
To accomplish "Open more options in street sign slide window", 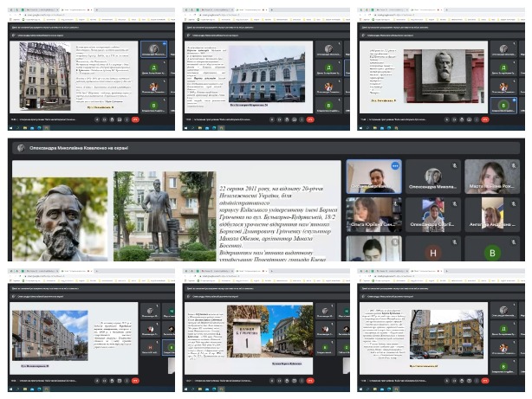I will click(302, 381).
